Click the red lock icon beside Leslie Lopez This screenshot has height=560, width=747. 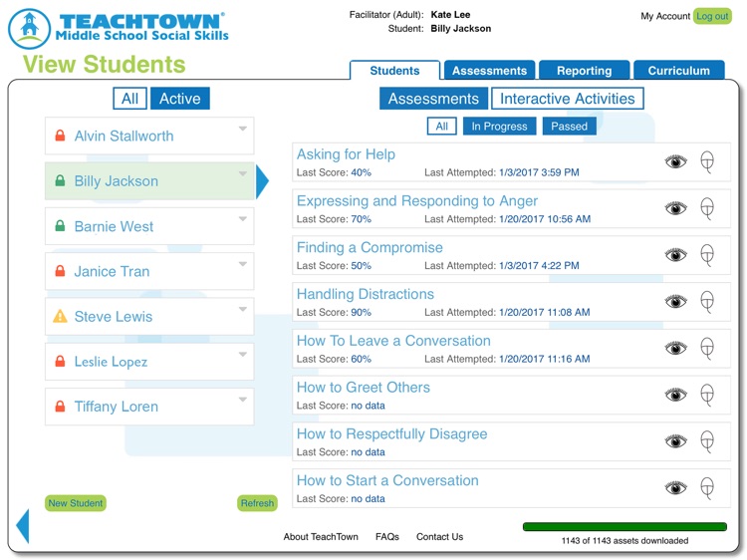click(60, 362)
